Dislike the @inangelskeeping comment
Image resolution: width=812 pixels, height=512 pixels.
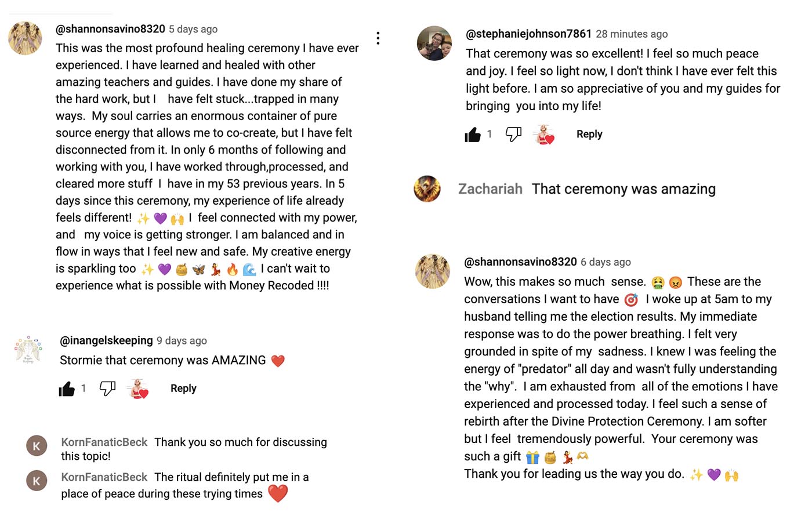(107, 388)
